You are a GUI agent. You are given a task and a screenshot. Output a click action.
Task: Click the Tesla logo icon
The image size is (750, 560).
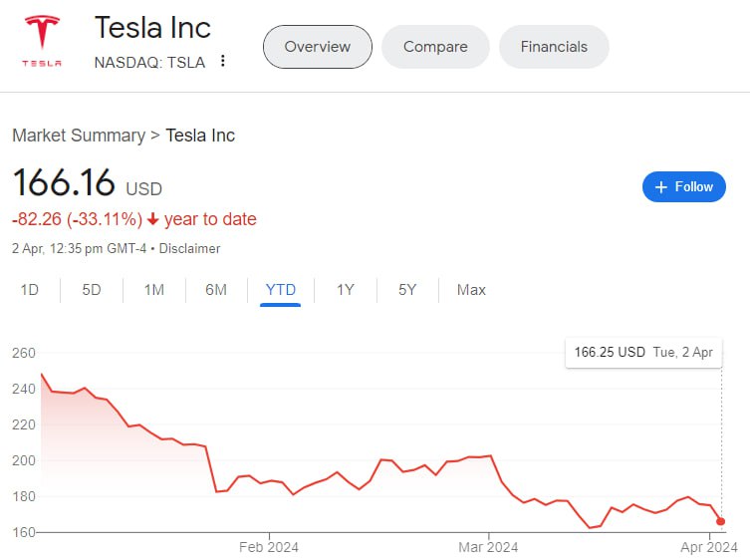(x=42, y=41)
